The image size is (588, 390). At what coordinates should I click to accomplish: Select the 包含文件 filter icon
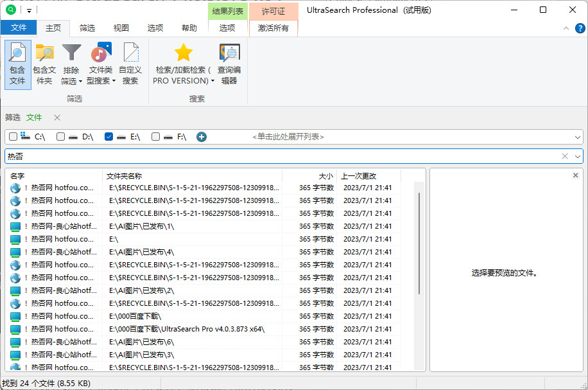tap(17, 53)
